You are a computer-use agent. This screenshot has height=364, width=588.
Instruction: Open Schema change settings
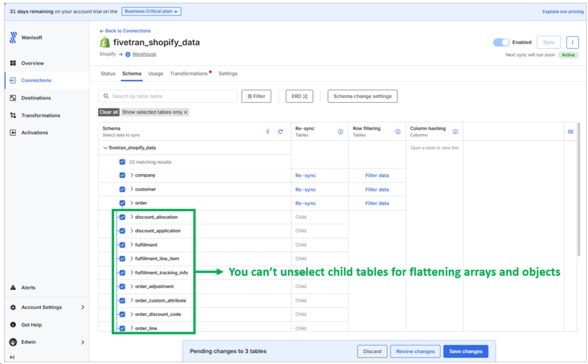(x=362, y=96)
